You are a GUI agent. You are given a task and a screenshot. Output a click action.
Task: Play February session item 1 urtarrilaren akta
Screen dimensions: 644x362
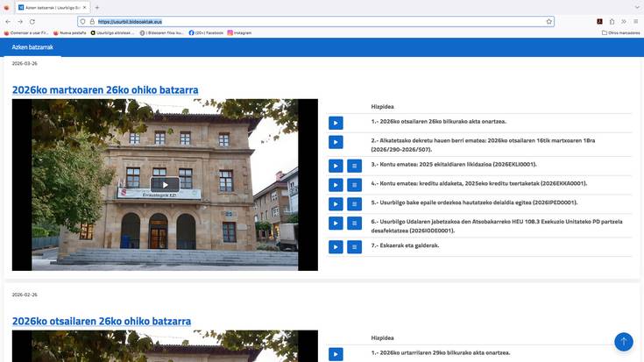(x=336, y=353)
